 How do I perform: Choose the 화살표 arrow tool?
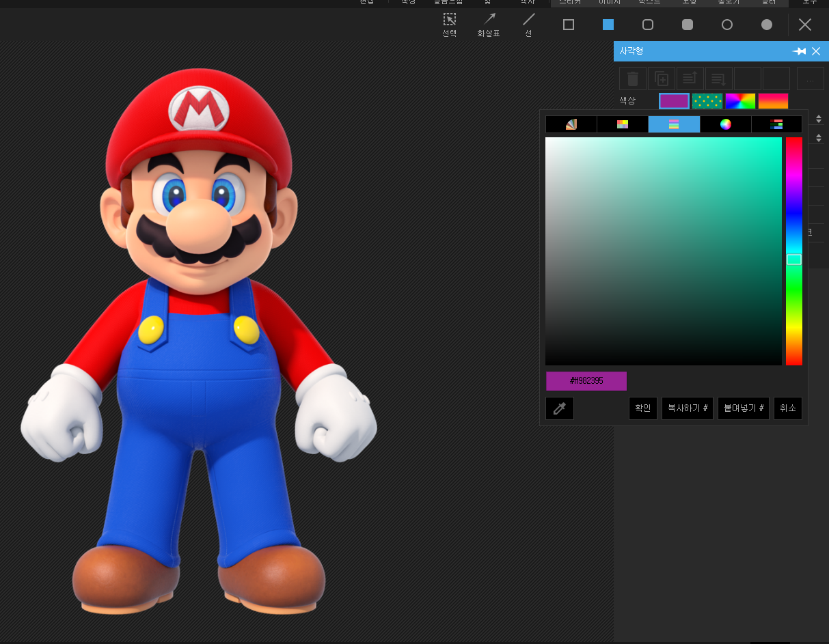click(489, 25)
